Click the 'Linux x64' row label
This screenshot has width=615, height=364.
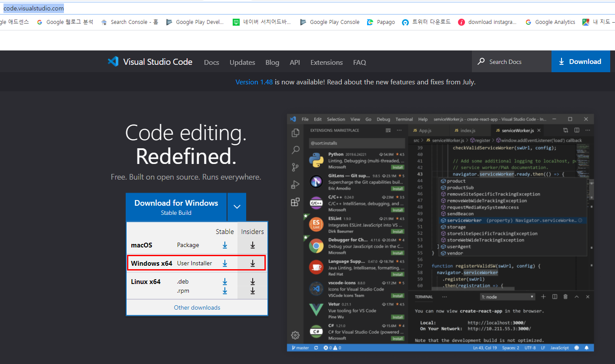146,281
